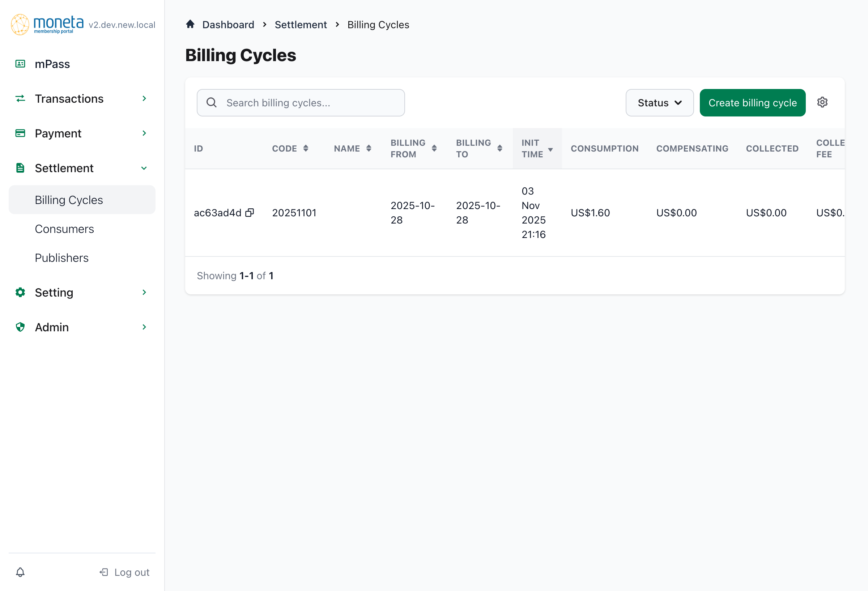Click the notification bell icon
The width and height of the screenshot is (868, 591).
(x=20, y=572)
